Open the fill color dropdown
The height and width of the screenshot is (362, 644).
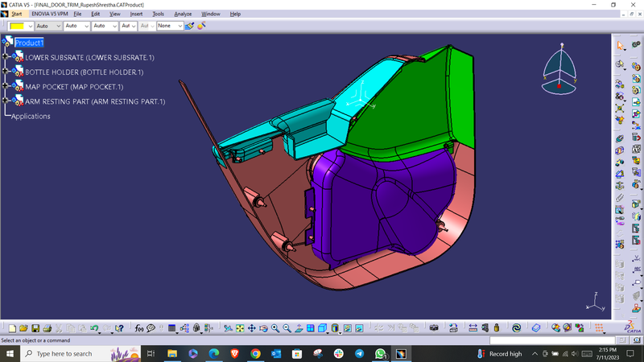click(30, 27)
